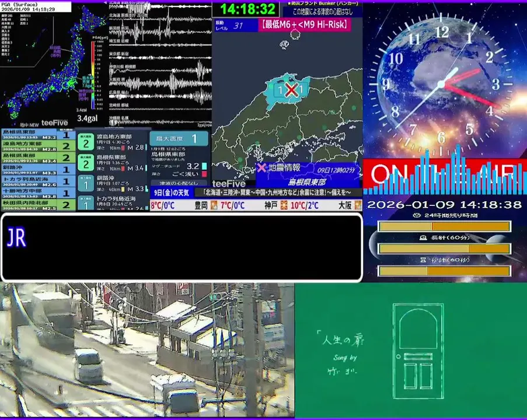Click the weather icon after 大阪
Screen dimensions: 527x420
(x=358, y=205)
